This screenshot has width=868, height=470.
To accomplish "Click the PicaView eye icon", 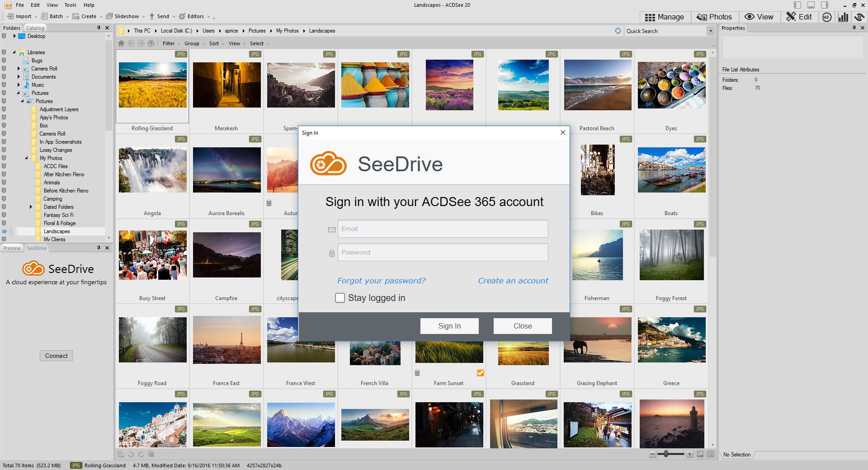I will 859,17.
